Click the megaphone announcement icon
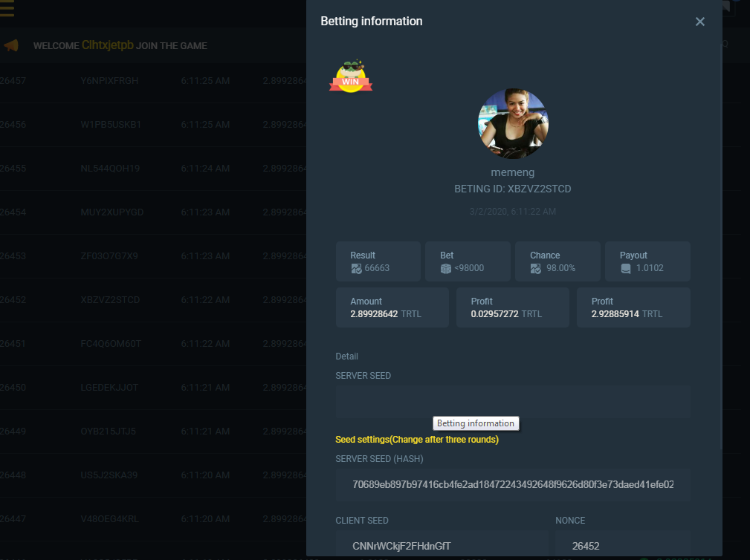Screen dimensions: 750x560 [x=10, y=46]
